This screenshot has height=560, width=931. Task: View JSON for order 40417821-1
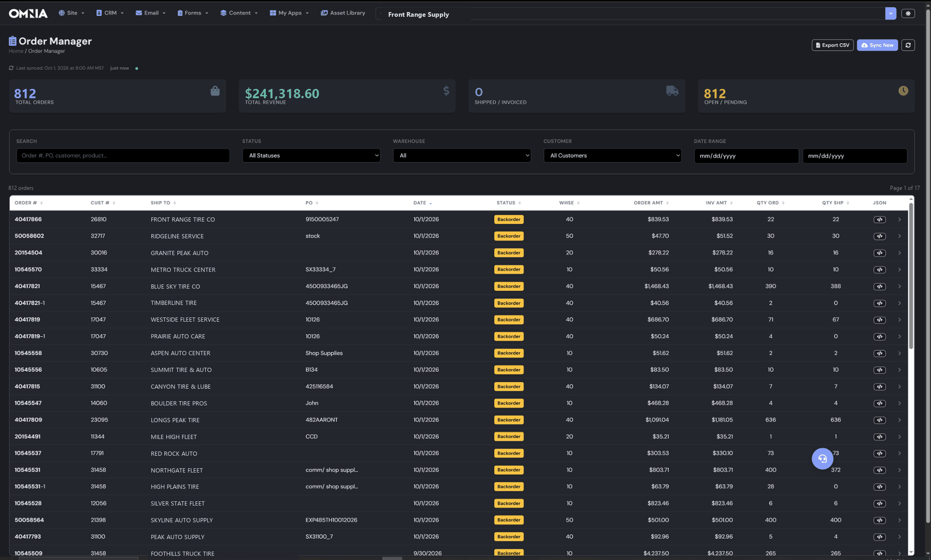pos(879,304)
